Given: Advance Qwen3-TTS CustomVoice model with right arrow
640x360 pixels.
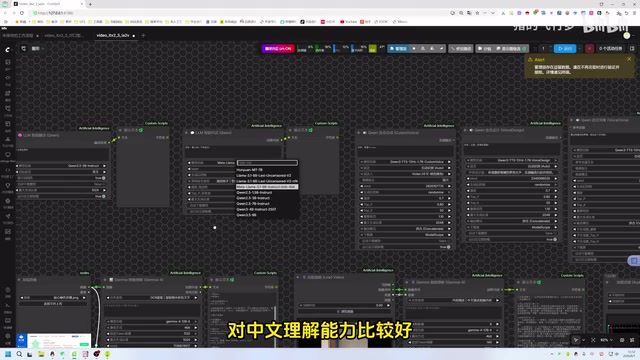Looking at the screenshot, I should pyautogui.click(x=449, y=162).
